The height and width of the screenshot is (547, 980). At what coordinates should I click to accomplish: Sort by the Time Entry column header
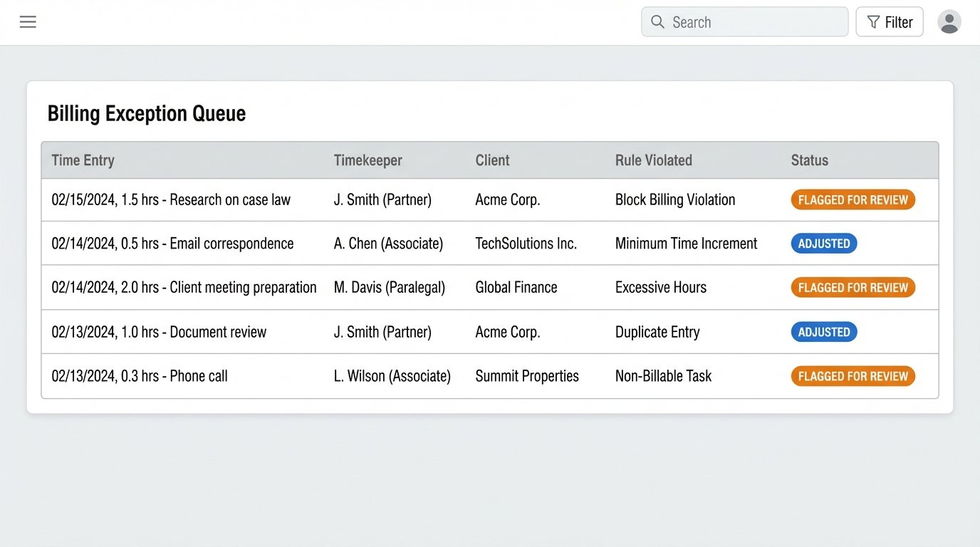pos(83,160)
